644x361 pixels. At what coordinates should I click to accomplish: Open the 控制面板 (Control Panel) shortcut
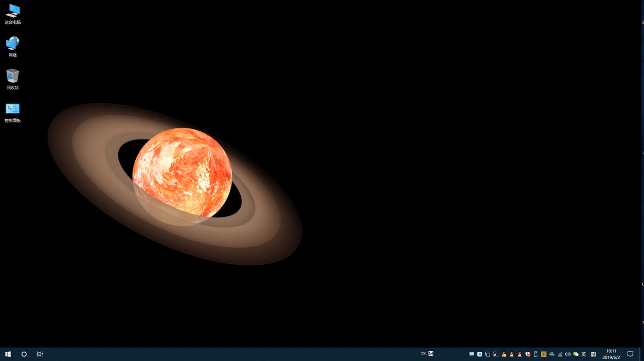coord(12,111)
